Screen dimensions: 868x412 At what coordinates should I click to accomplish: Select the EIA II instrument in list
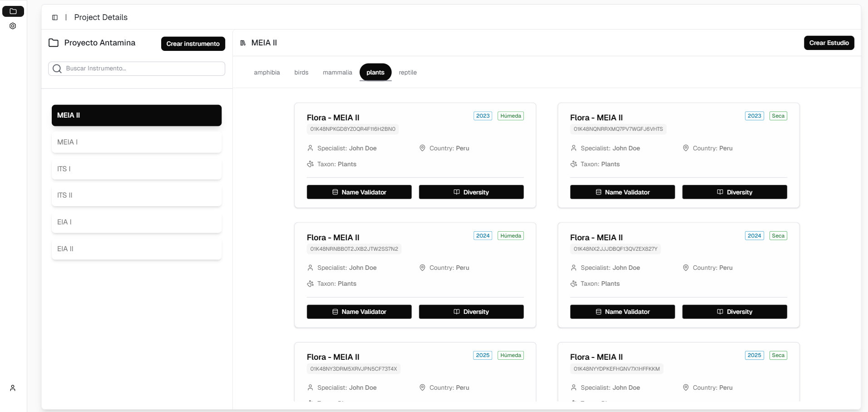click(137, 249)
